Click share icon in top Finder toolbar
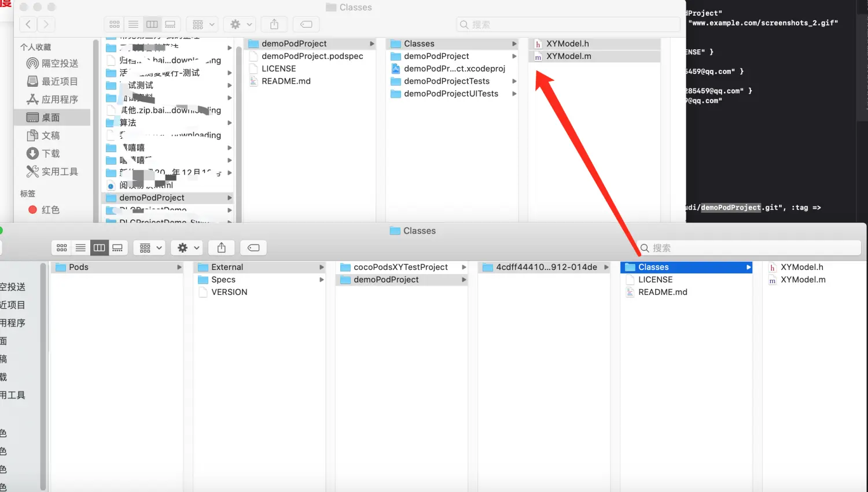 point(274,24)
